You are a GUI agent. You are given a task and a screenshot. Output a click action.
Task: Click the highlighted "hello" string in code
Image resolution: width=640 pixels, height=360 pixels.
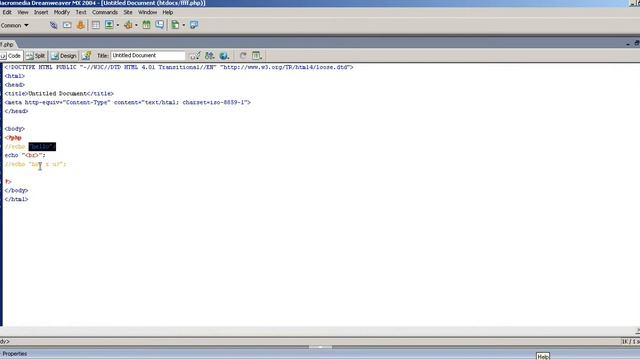pyautogui.click(x=42, y=147)
